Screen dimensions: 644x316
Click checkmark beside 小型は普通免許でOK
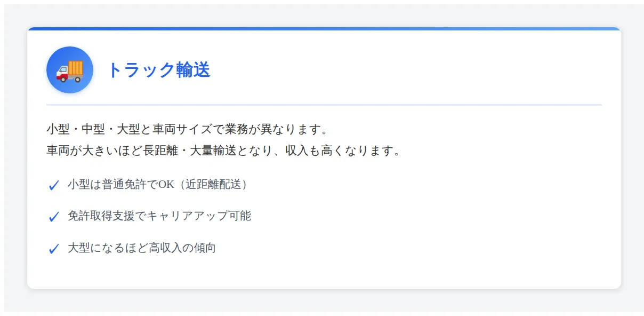[x=53, y=185]
